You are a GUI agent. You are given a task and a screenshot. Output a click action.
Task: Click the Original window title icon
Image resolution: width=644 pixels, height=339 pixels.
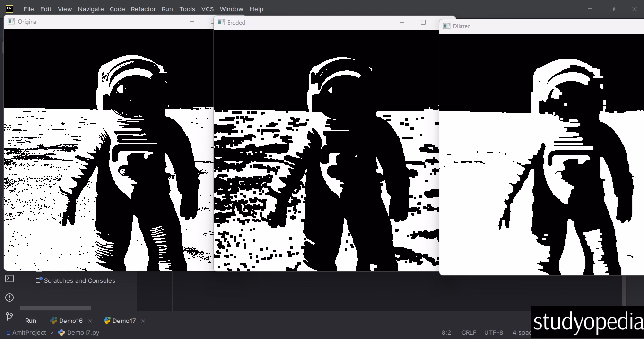(x=11, y=21)
